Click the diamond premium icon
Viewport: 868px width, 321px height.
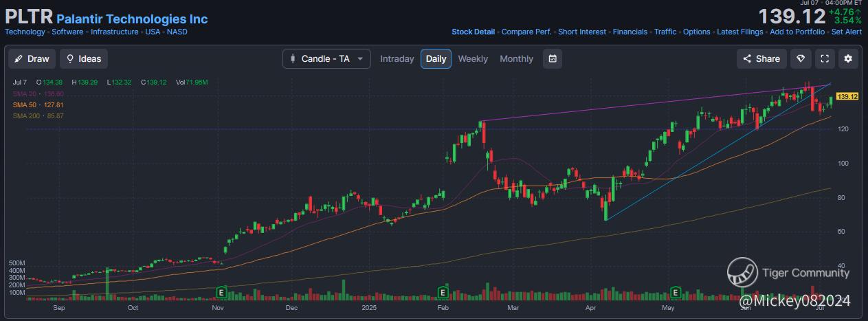tap(801, 58)
